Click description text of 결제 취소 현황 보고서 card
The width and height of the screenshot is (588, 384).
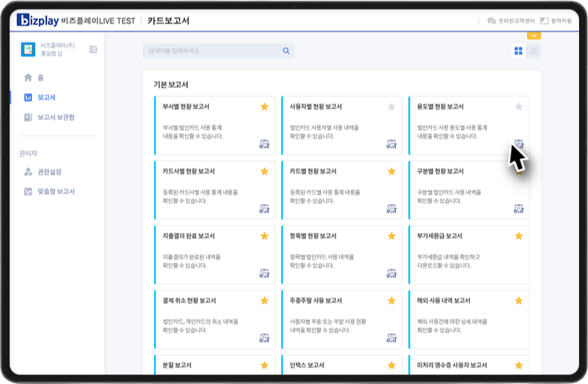point(200,326)
